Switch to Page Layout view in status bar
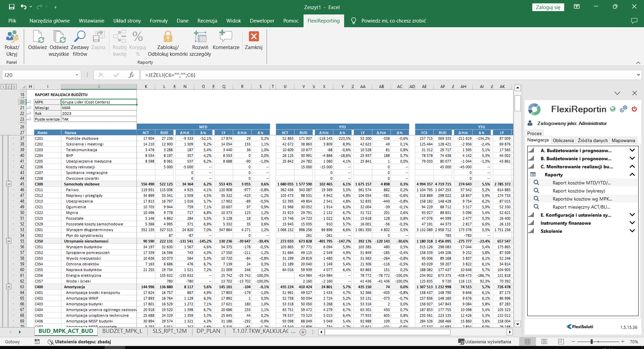Image resolution: width=644 pixels, height=349 pixels. click(x=544, y=342)
